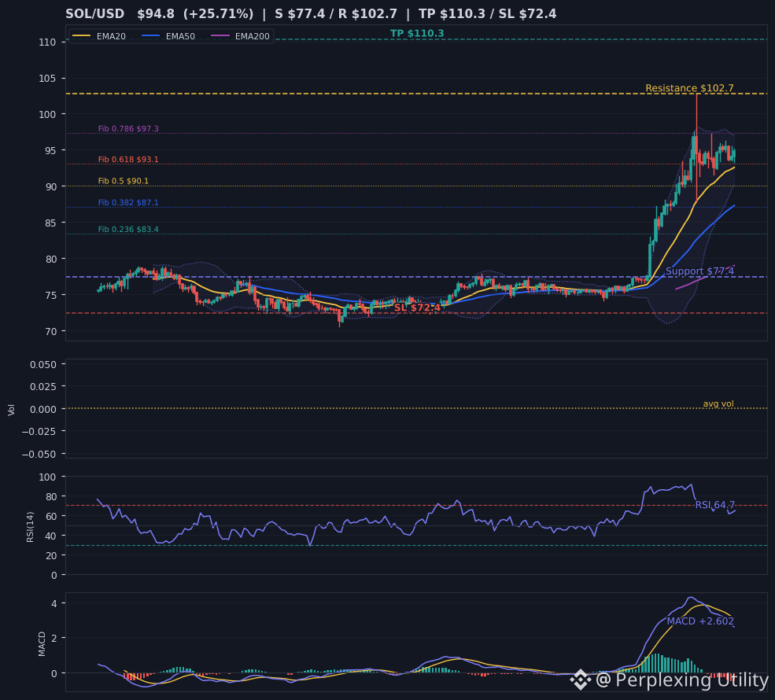The width and height of the screenshot is (775, 700).
Task: Click the avg vol label
Action: [x=718, y=403]
